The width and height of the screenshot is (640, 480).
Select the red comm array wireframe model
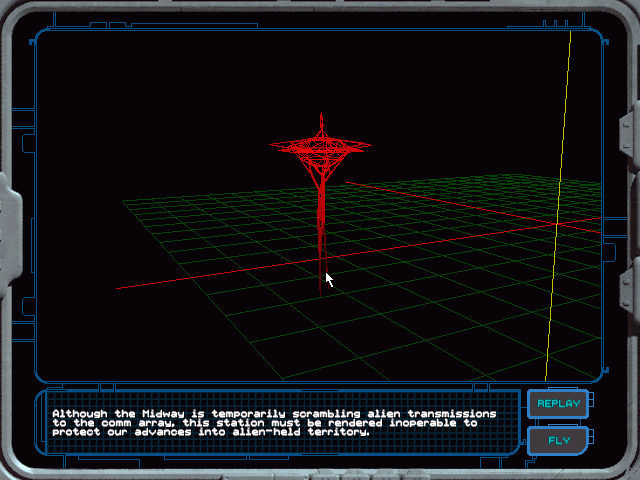[x=321, y=204]
